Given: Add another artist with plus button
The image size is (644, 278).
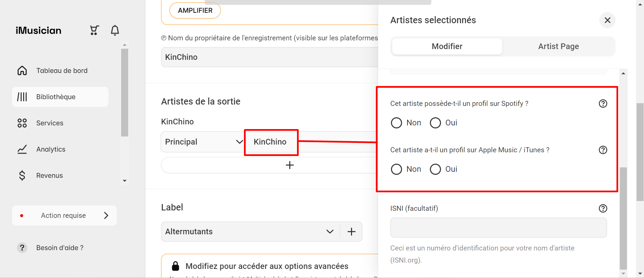Looking at the screenshot, I should (290, 165).
